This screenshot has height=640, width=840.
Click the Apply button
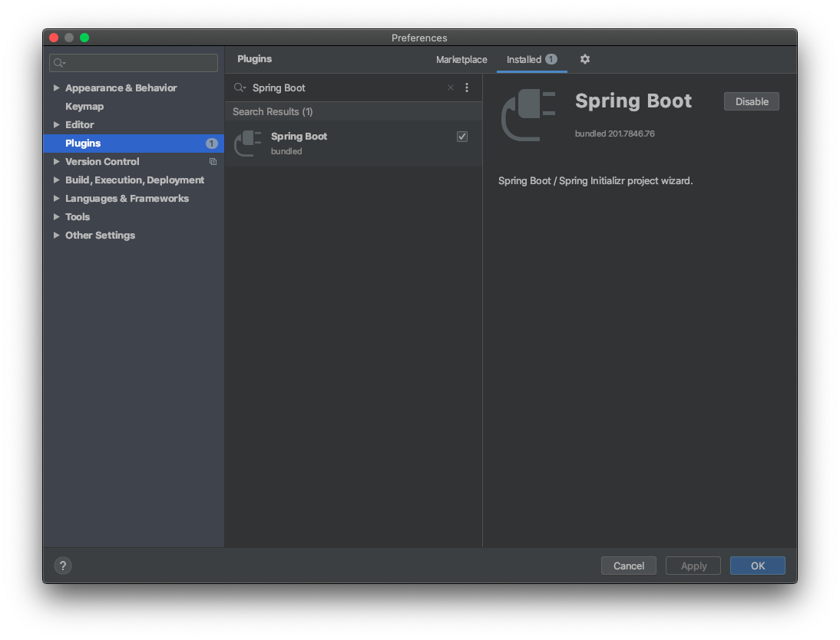tap(693, 566)
